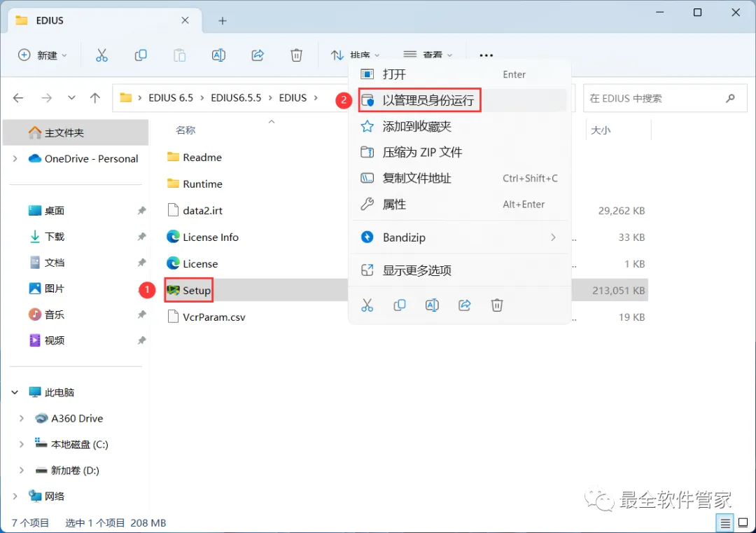
Task: Expand 本地磁盘 (C:) node
Action: point(21,444)
